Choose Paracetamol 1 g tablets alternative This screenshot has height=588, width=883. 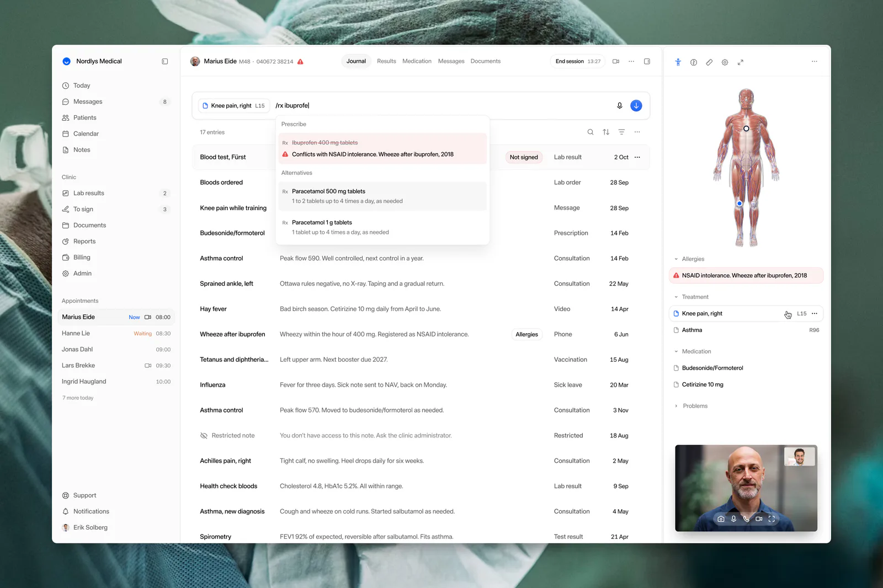[x=382, y=227]
